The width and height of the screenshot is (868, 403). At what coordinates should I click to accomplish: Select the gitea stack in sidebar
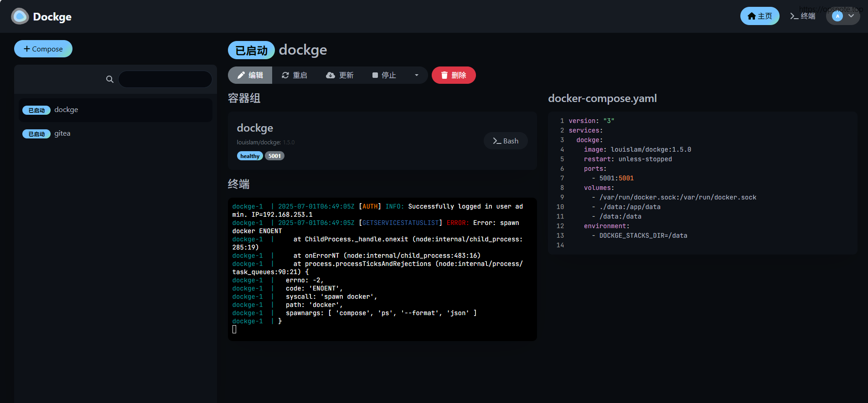pos(115,134)
